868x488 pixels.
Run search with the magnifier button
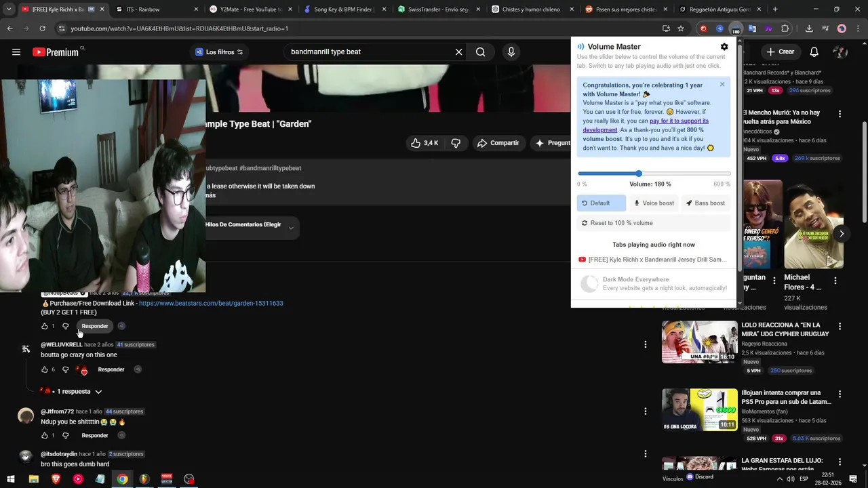click(x=481, y=52)
